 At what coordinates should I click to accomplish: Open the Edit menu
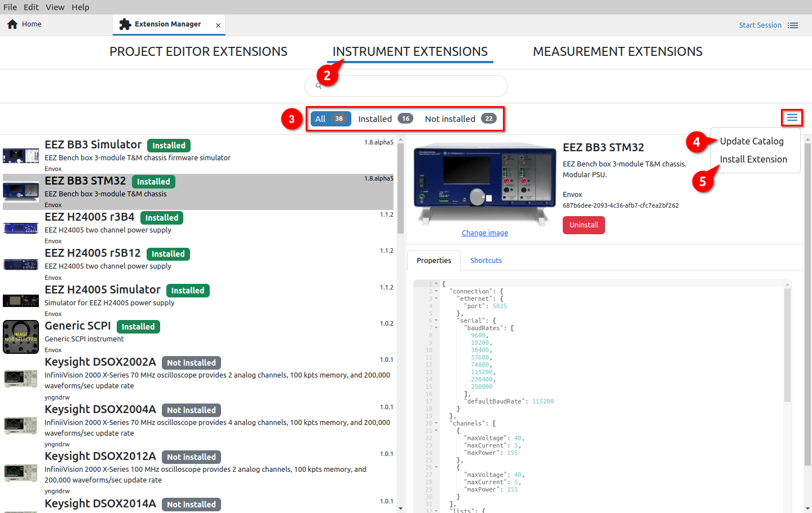(31, 7)
